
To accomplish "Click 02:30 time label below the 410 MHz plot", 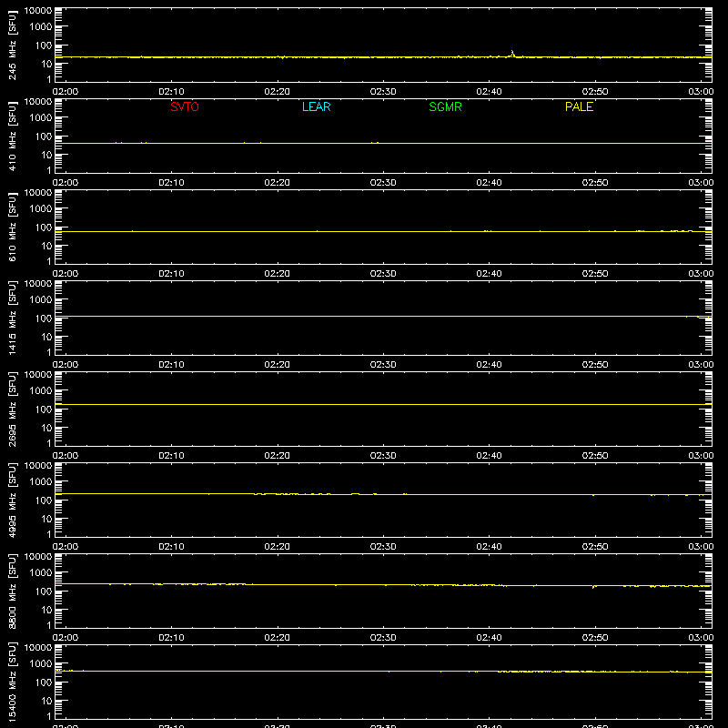I will [x=383, y=183].
